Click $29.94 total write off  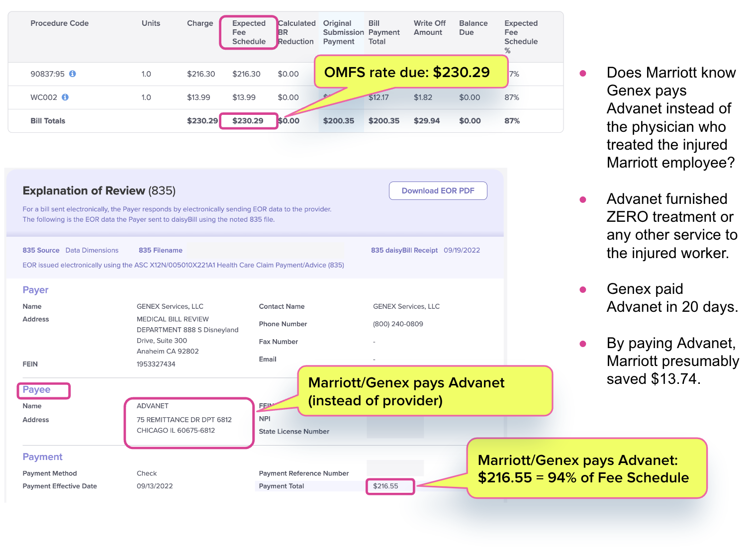tap(427, 121)
